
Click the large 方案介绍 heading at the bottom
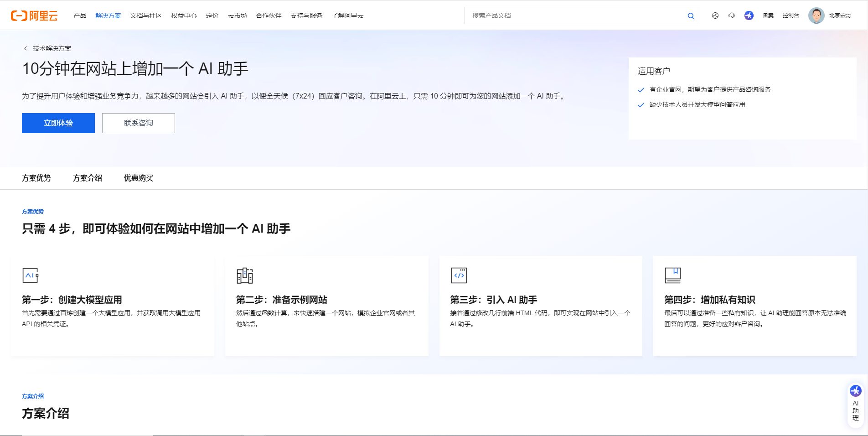46,414
